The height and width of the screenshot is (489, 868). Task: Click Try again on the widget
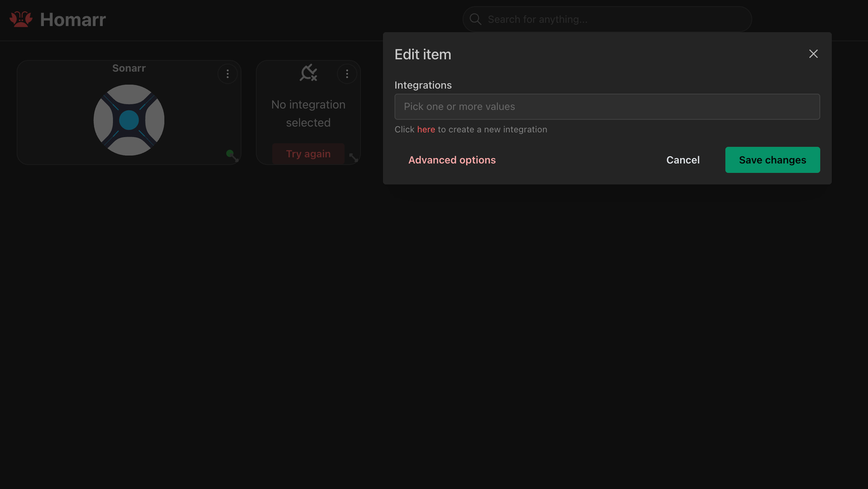[308, 154]
